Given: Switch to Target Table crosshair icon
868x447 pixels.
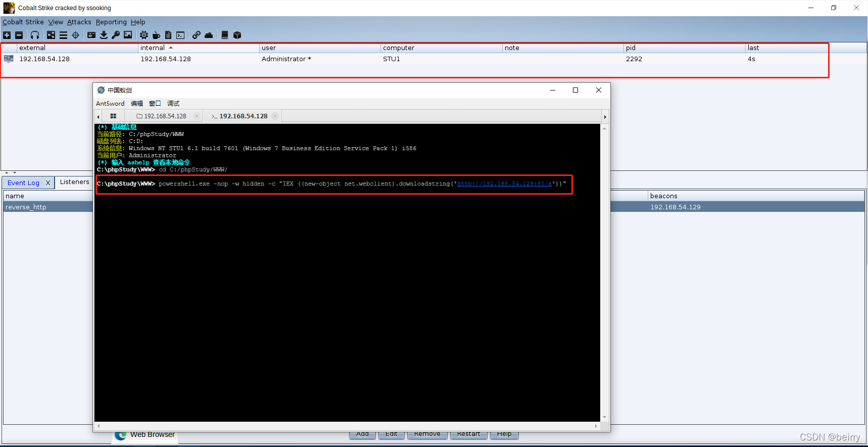Looking at the screenshot, I should [76, 35].
